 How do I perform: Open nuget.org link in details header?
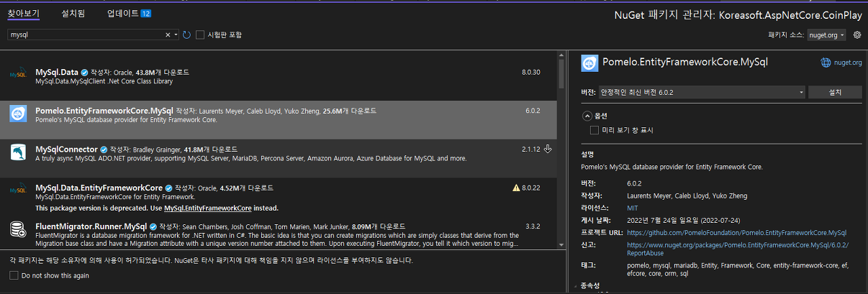[848, 62]
